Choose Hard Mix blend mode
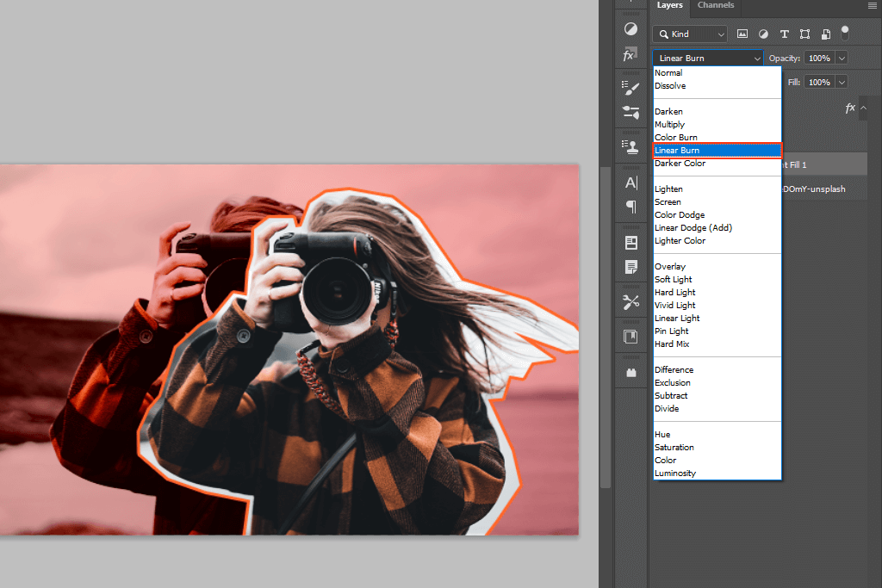This screenshot has height=588, width=882. point(717,344)
